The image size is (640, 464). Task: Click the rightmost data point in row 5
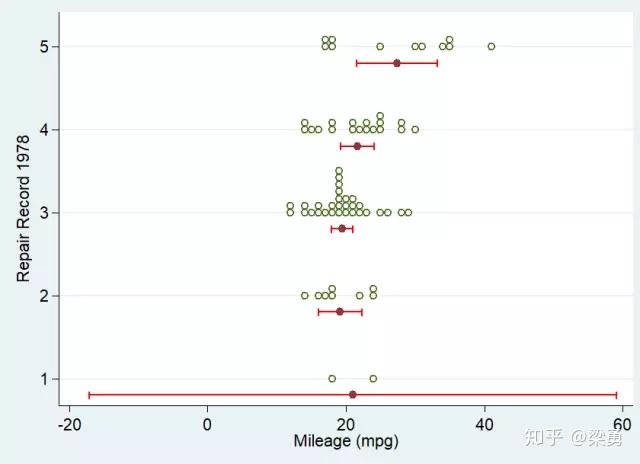click(x=491, y=46)
